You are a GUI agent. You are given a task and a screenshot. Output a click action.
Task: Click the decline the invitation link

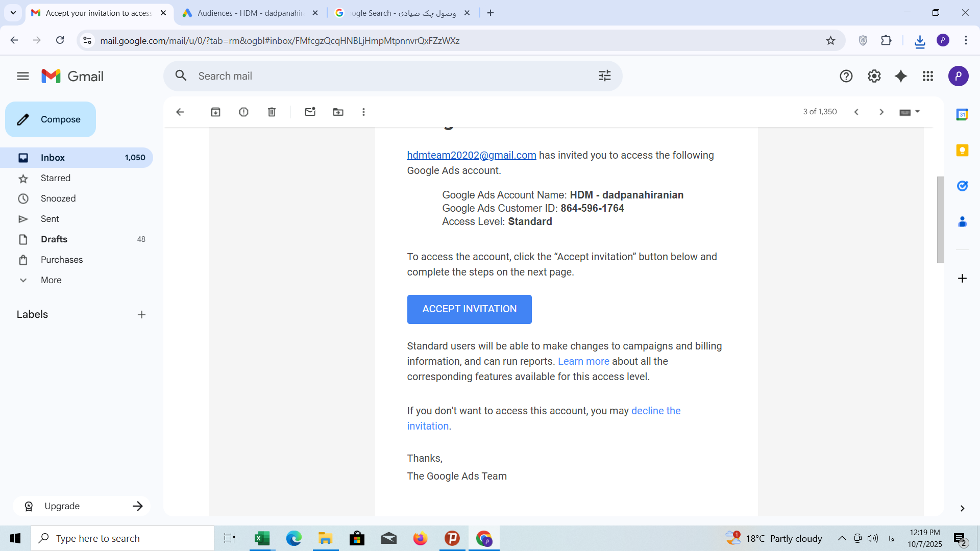click(x=655, y=411)
